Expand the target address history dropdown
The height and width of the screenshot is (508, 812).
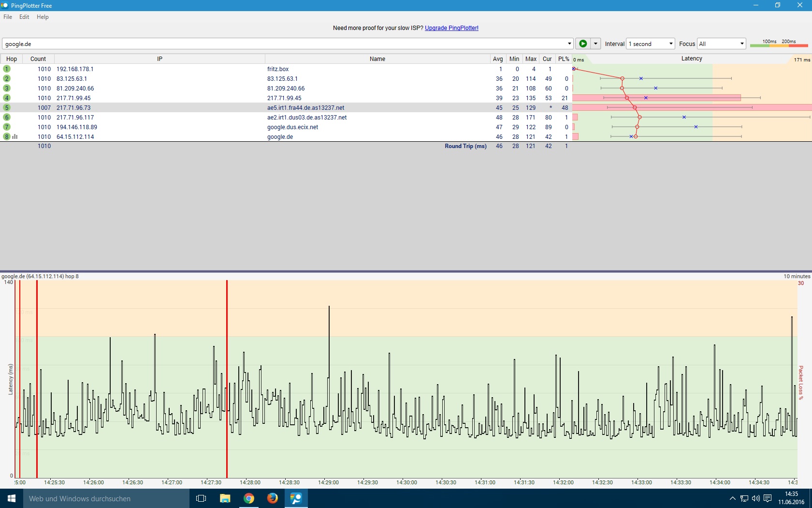click(x=569, y=44)
